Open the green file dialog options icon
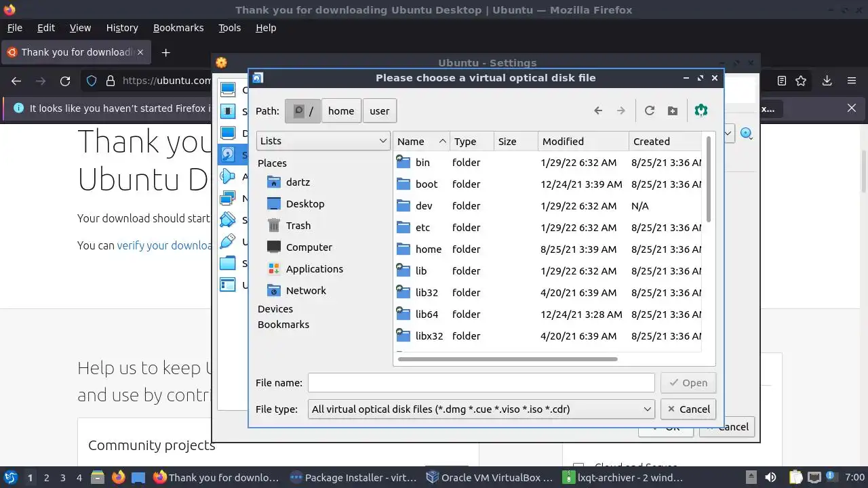Image resolution: width=868 pixels, height=488 pixels. pos(701,110)
